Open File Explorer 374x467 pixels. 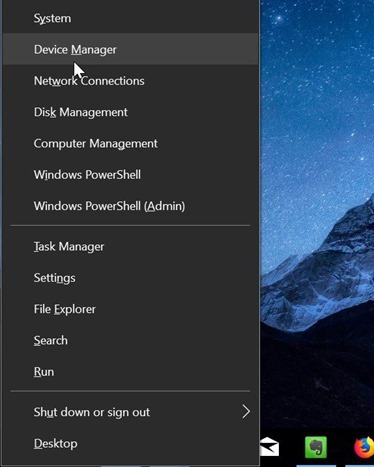[x=131, y=309]
